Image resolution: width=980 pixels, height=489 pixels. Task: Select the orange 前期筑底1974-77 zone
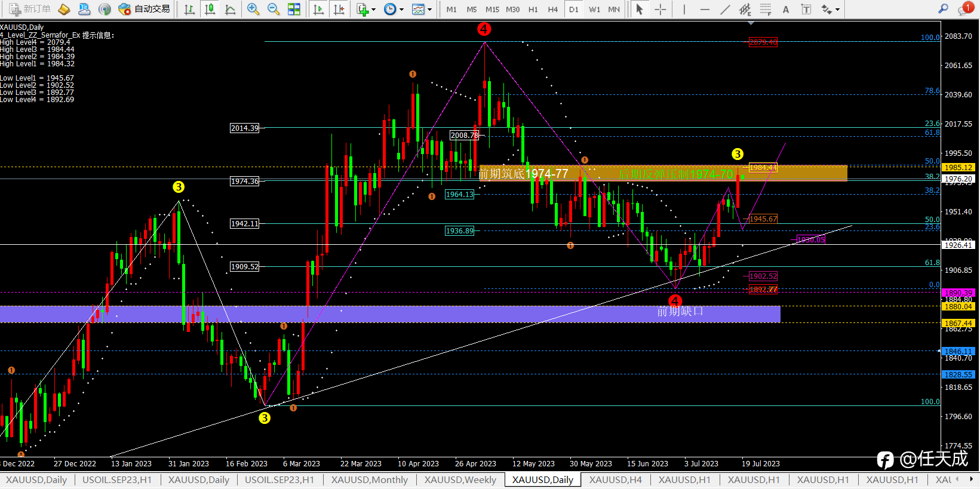pos(663,173)
